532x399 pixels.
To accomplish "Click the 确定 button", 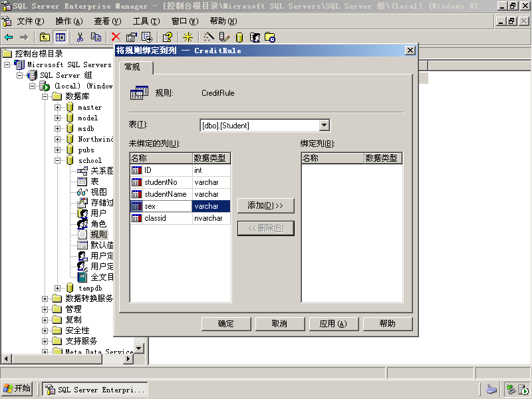I will (226, 324).
